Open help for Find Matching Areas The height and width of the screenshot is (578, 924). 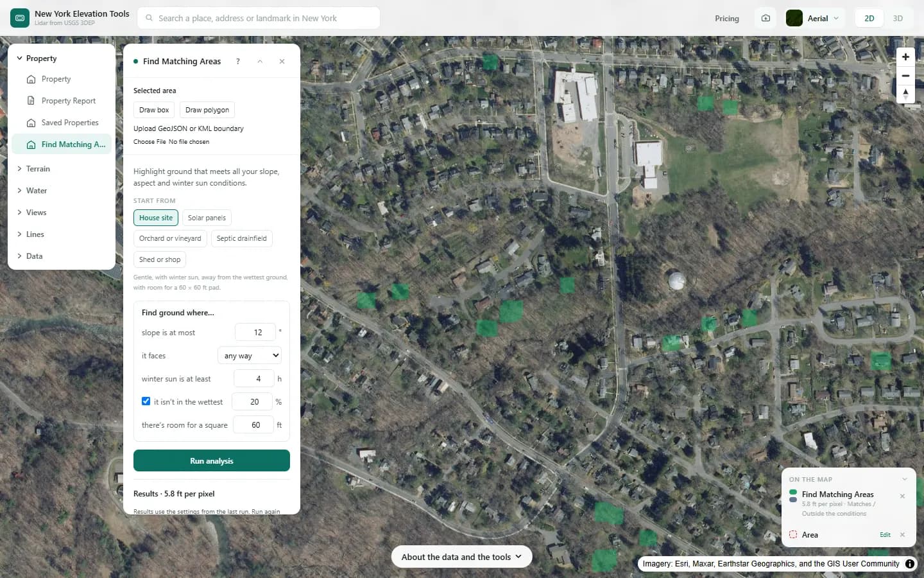238,62
